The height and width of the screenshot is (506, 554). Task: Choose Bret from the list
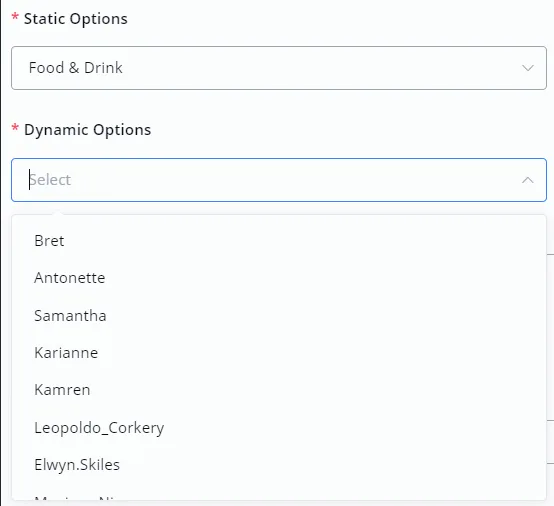click(x=279, y=241)
